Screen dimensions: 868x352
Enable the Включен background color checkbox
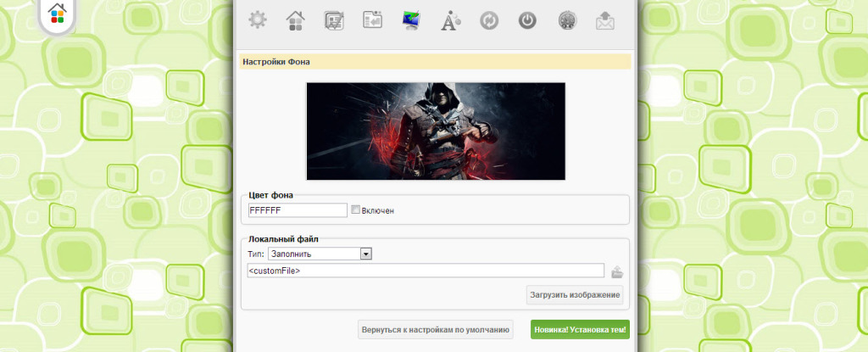[356, 210]
